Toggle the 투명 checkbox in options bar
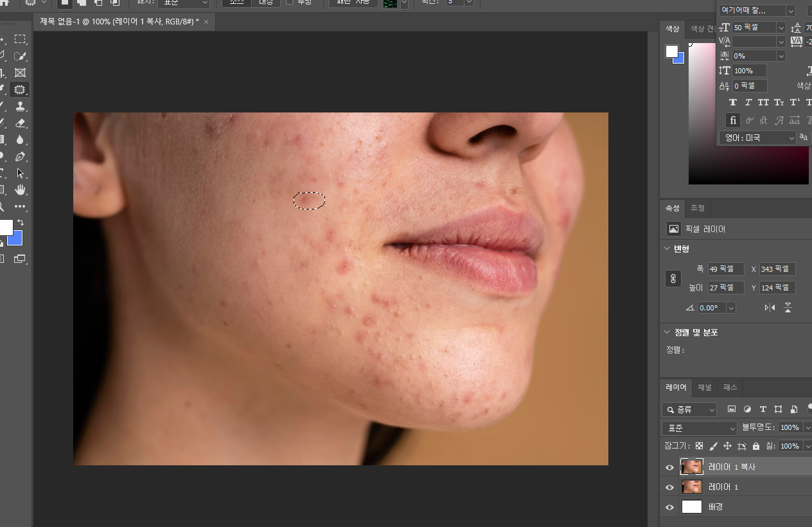 (x=290, y=2)
